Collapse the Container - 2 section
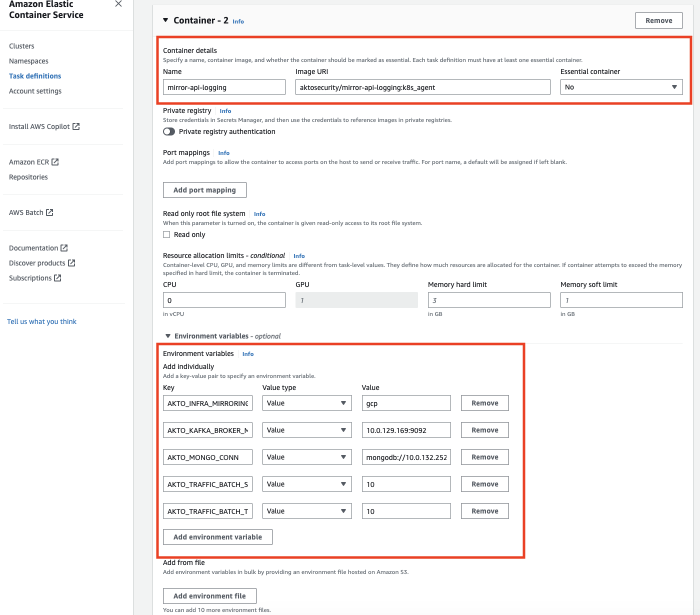This screenshot has width=700, height=615. (x=165, y=20)
